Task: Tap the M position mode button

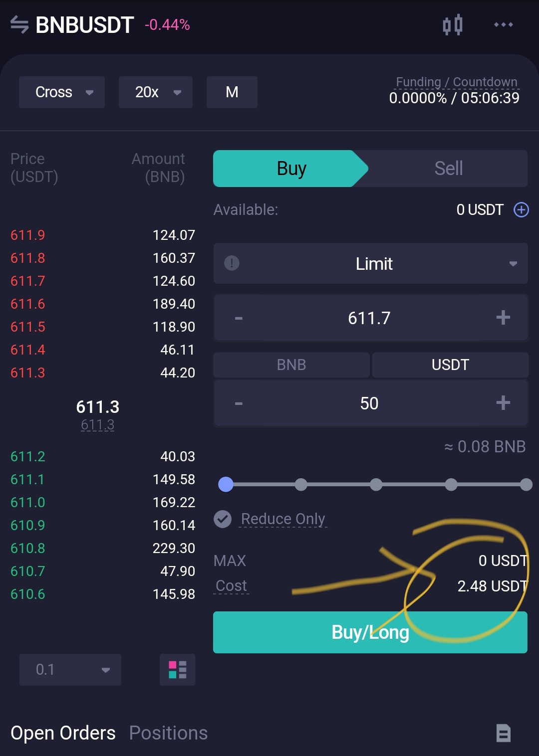Action: 232,92
